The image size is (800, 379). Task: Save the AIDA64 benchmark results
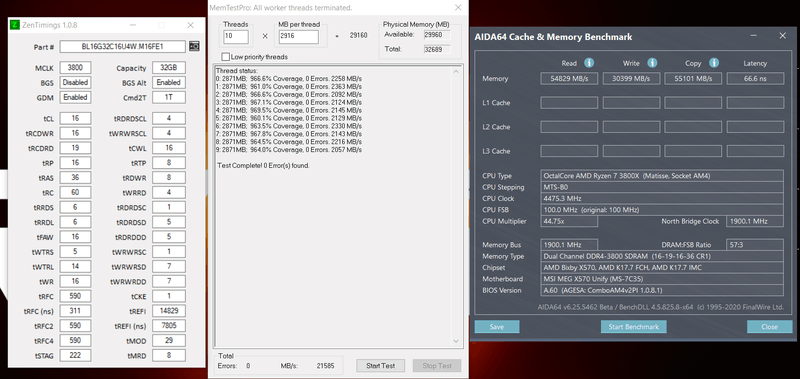click(x=496, y=326)
